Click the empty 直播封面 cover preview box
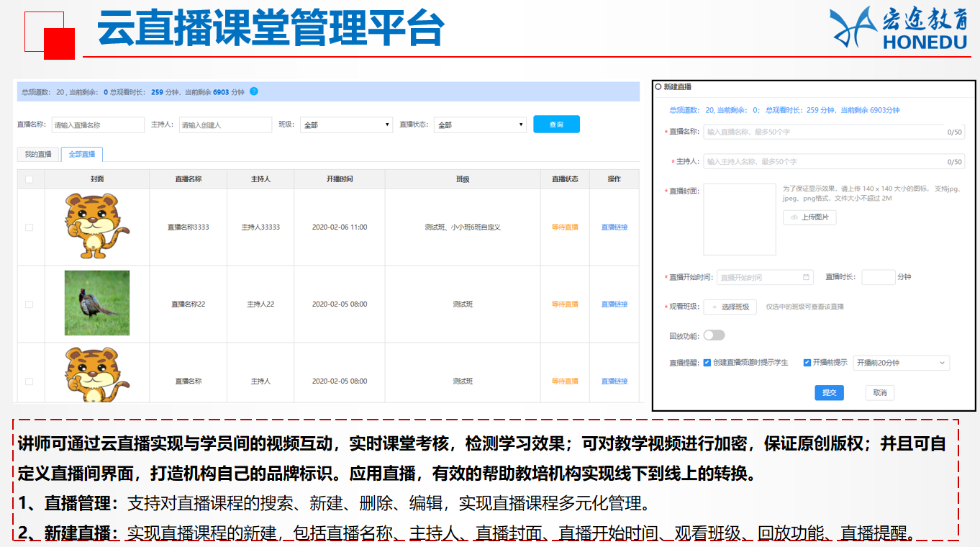 tap(739, 220)
